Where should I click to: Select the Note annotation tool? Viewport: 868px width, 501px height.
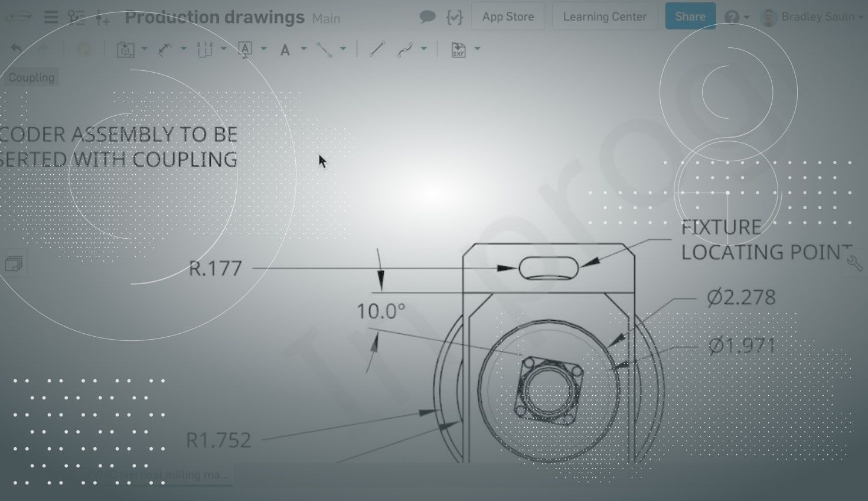244,50
